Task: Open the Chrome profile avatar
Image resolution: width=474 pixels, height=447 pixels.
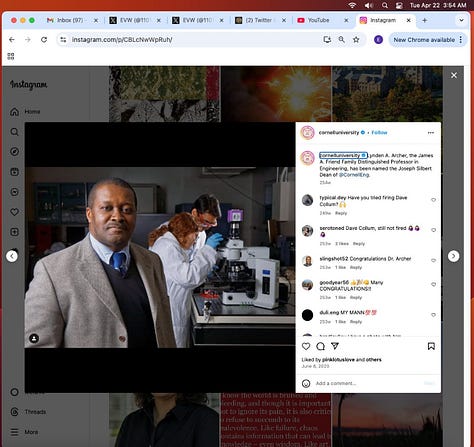Action: (378, 40)
